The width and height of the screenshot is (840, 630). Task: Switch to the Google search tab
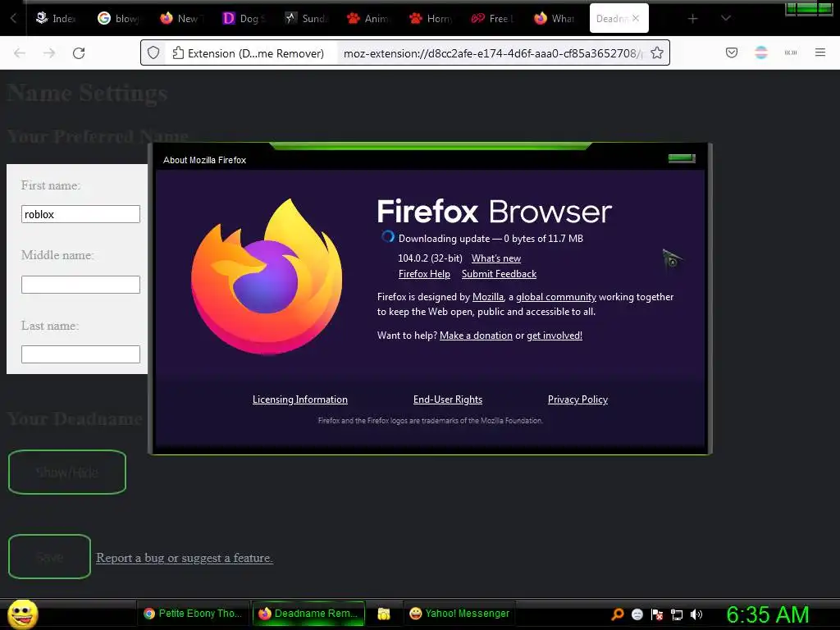pyautogui.click(x=118, y=18)
